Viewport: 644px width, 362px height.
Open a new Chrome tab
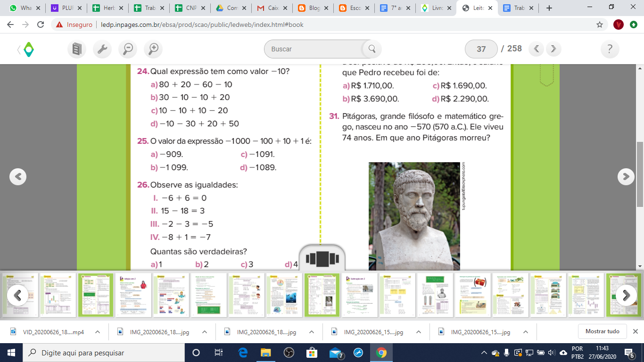tap(549, 8)
